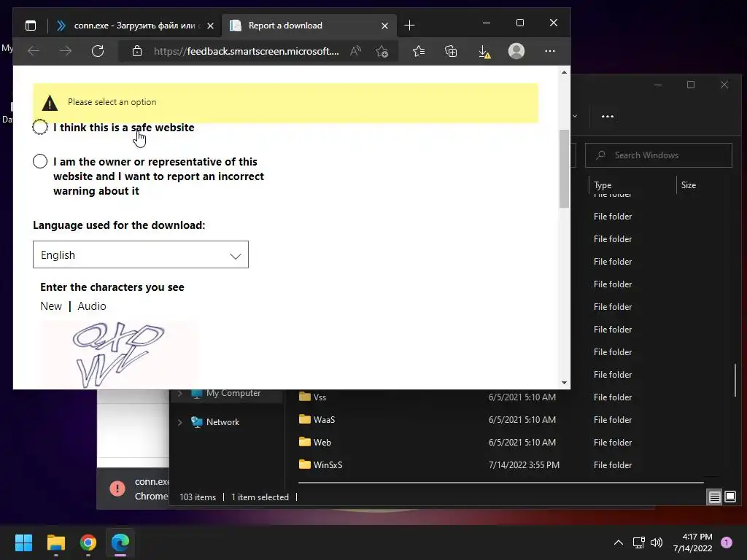Image resolution: width=747 pixels, height=560 pixels.
Task: Click the Audio captcha link
Action: (x=92, y=306)
